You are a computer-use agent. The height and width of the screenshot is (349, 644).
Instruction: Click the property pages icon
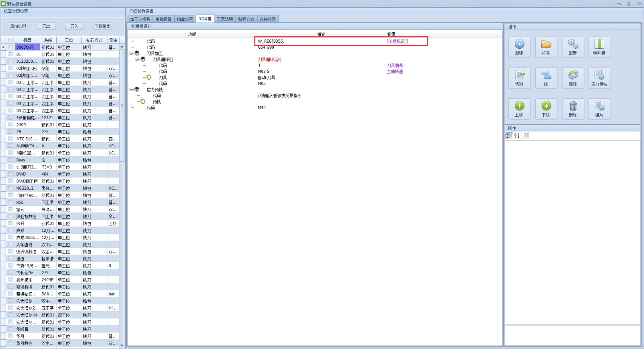coord(526,136)
